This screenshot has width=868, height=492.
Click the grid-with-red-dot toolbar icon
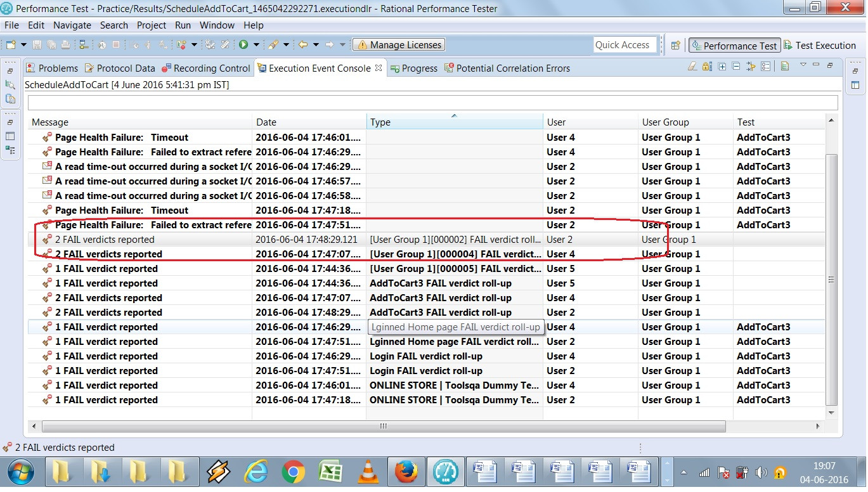click(x=181, y=45)
